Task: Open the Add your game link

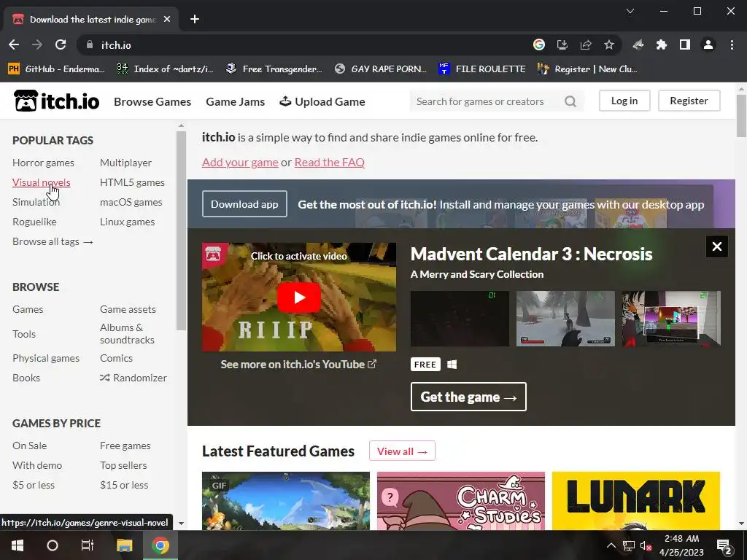Action: (240, 163)
